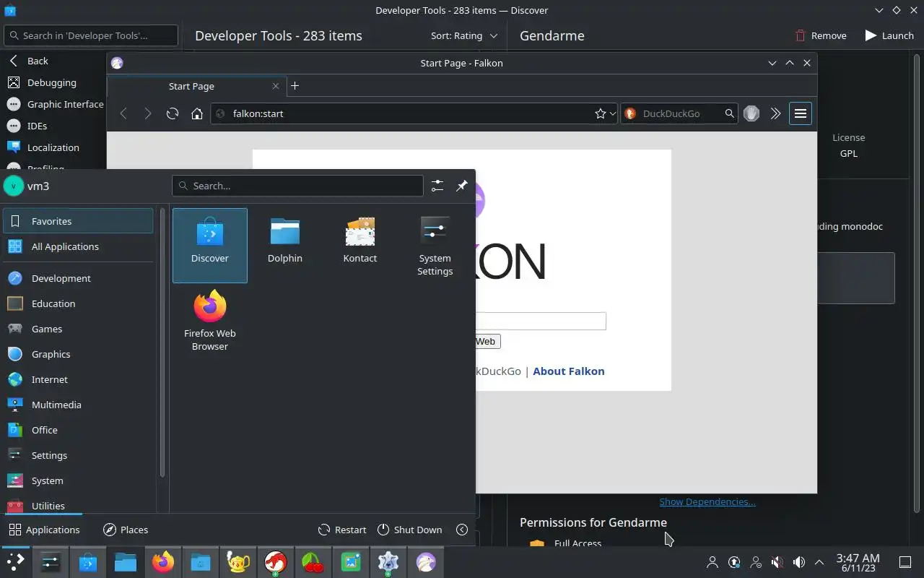This screenshot has width=924, height=578.
Task: Click the Falkon reload page icon
Action: pyautogui.click(x=172, y=113)
